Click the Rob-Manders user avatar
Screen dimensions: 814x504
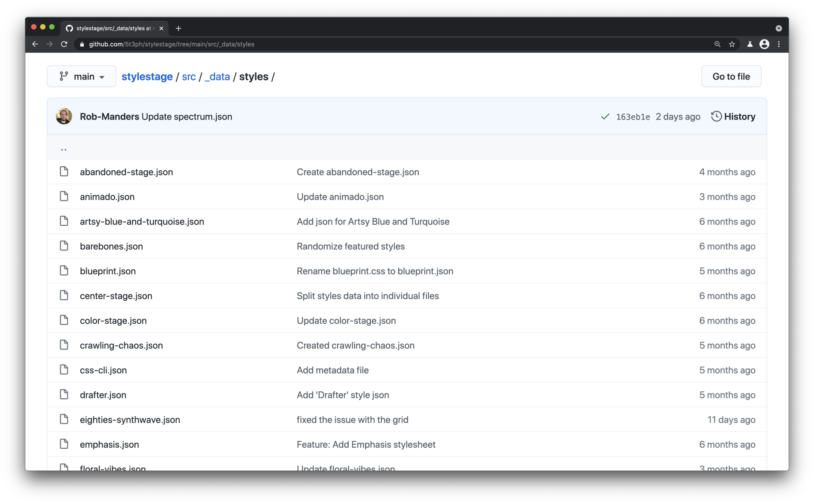point(64,116)
